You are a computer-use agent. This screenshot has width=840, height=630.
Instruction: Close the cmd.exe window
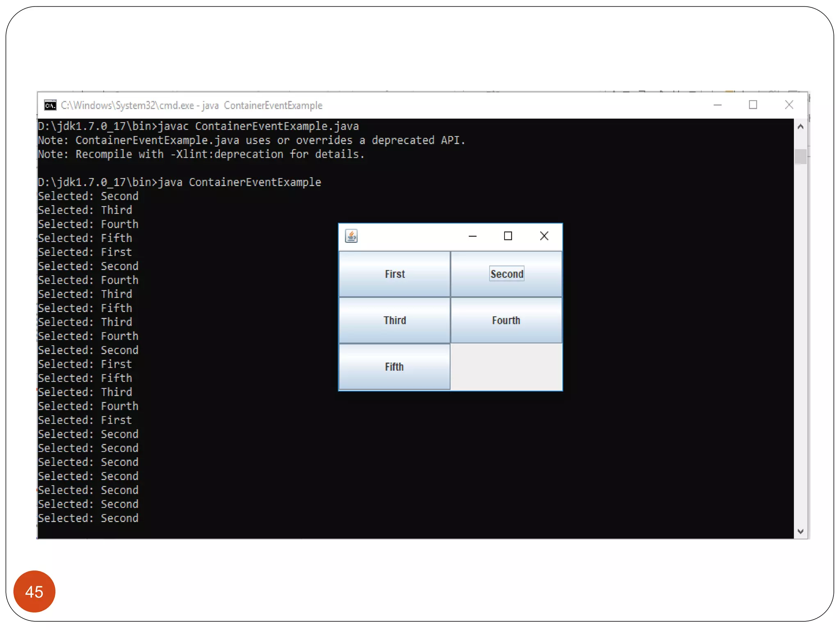tap(789, 105)
